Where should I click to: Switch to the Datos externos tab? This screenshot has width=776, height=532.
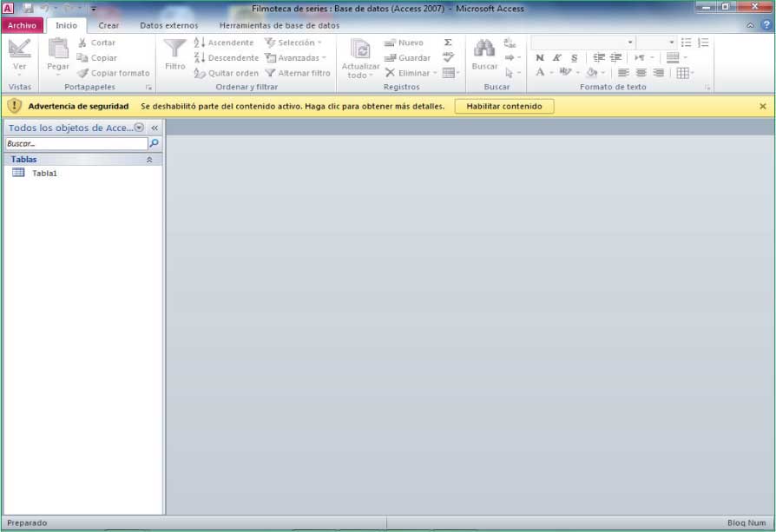(x=168, y=26)
